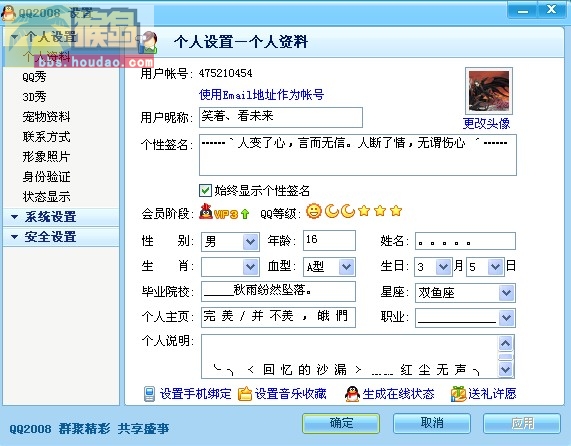Open the 职业 occupation dropdown

pos(507,318)
